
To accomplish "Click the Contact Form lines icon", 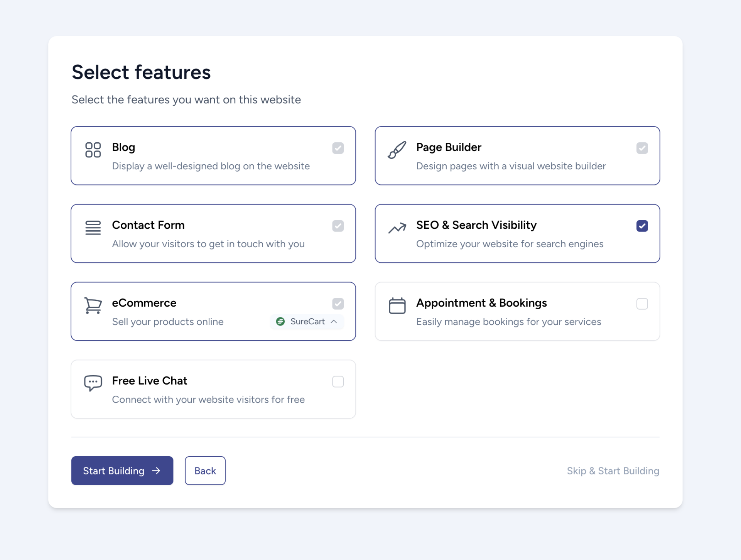I will (x=93, y=228).
